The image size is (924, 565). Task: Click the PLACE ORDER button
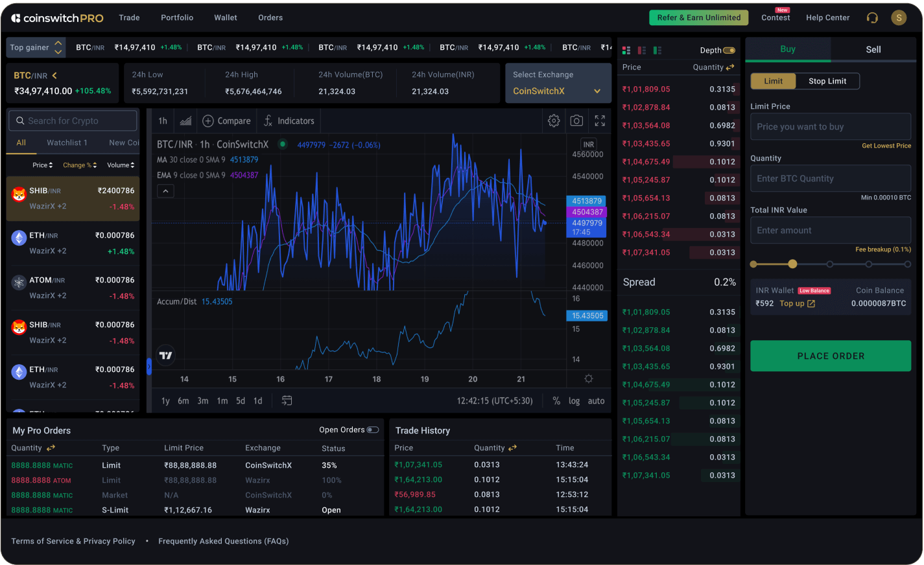click(x=831, y=356)
